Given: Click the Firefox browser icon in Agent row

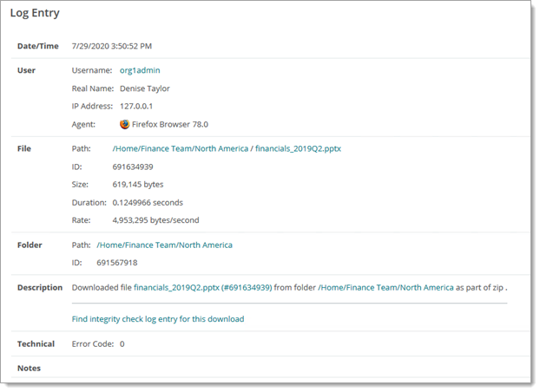Looking at the screenshot, I should click(124, 124).
